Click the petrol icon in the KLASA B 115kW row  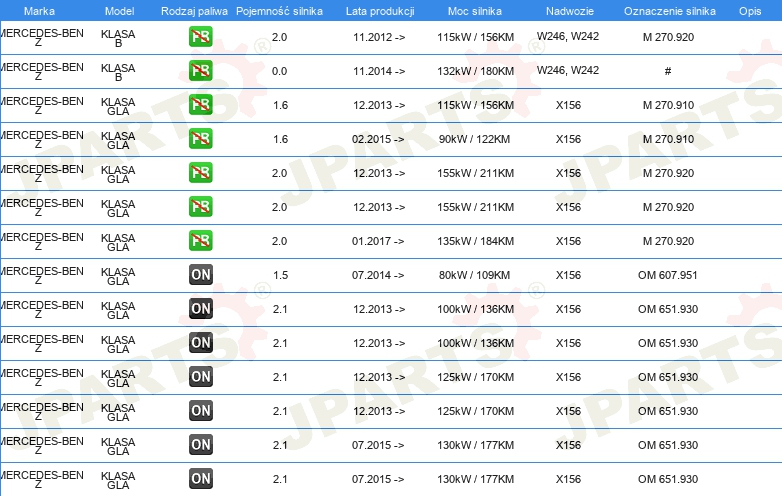[200, 37]
